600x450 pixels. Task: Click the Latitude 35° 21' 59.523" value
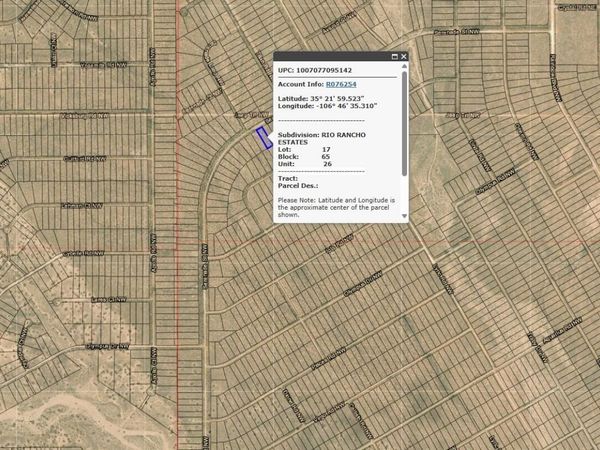tap(337, 99)
